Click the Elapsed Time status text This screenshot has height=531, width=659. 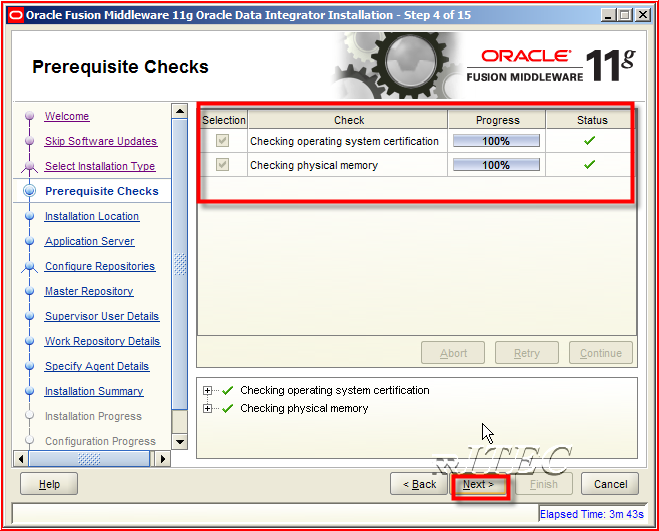pos(591,514)
